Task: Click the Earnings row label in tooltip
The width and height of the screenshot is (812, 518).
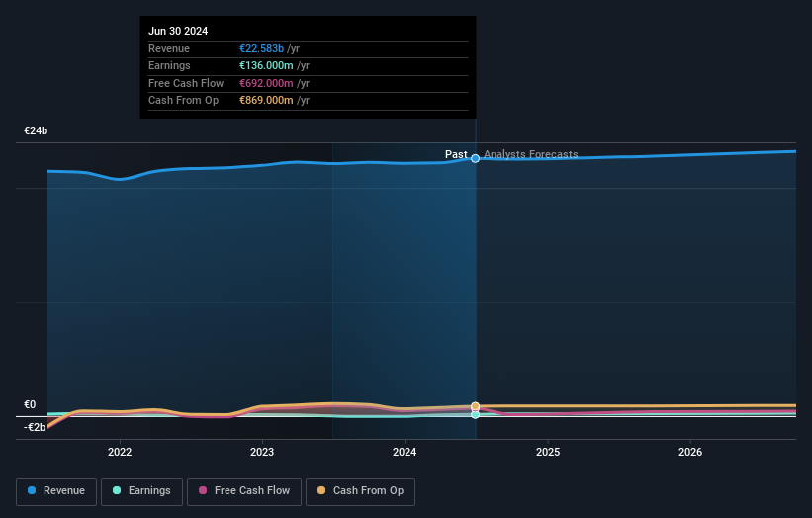Action: (169, 65)
